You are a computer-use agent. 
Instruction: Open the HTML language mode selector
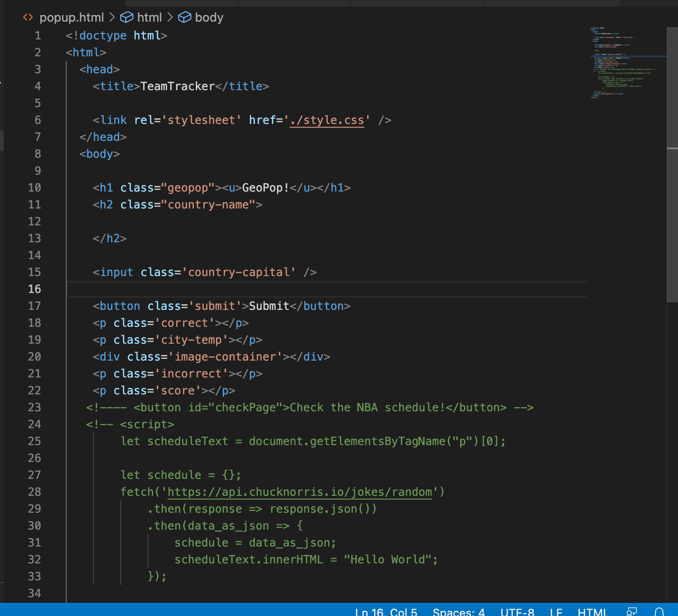[592, 612]
